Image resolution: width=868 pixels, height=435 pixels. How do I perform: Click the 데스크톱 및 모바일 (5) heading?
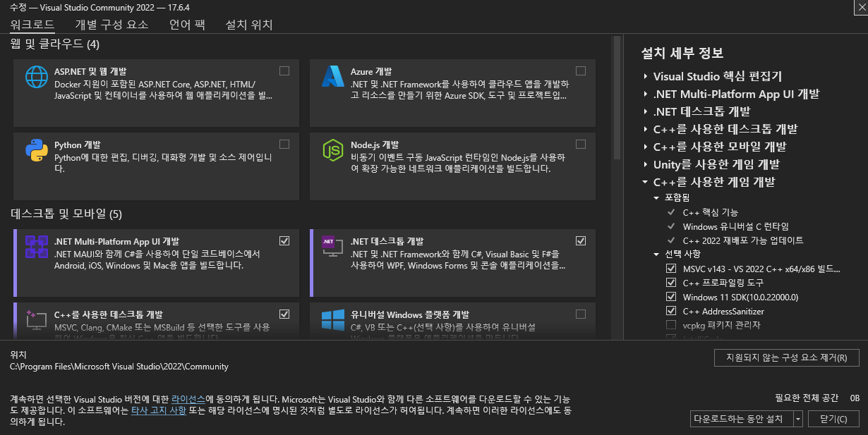tap(66, 214)
